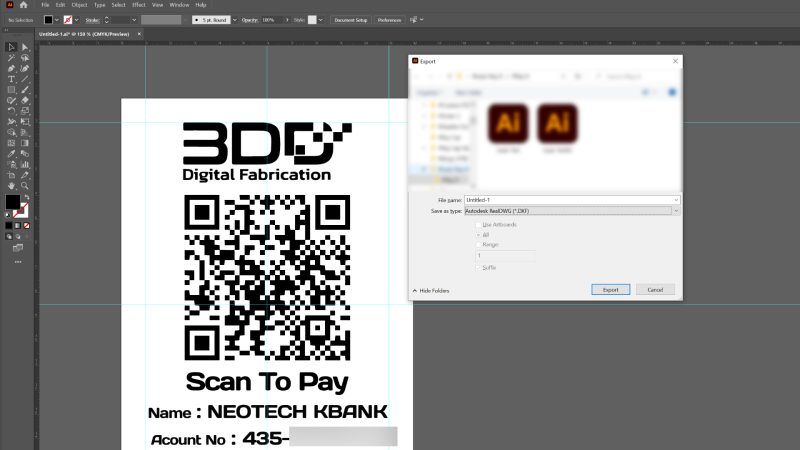Select the Type tool
This screenshot has width=800, height=450.
pos(11,79)
